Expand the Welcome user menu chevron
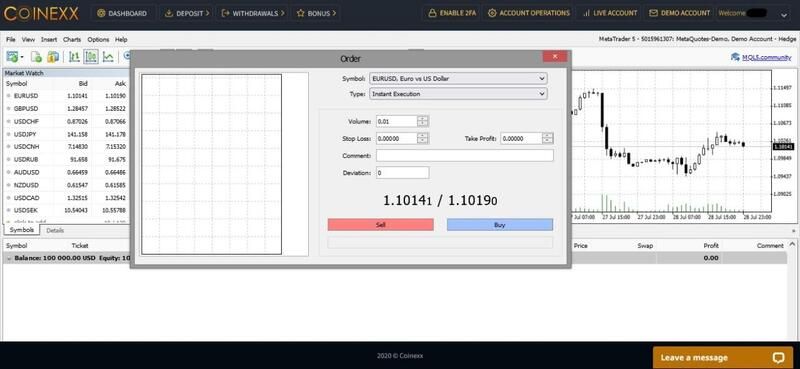 pos(784,15)
